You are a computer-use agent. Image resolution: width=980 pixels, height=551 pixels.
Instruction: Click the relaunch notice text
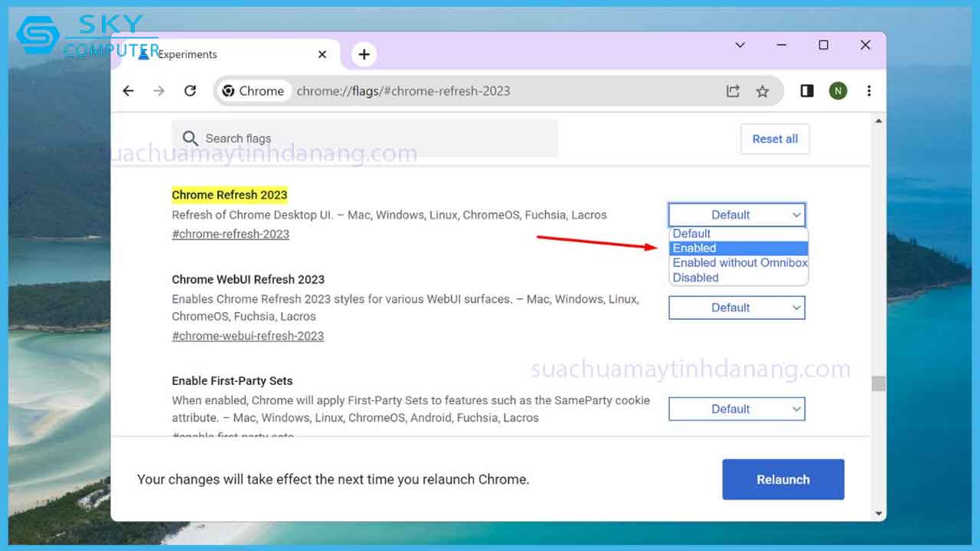tap(333, 480)
